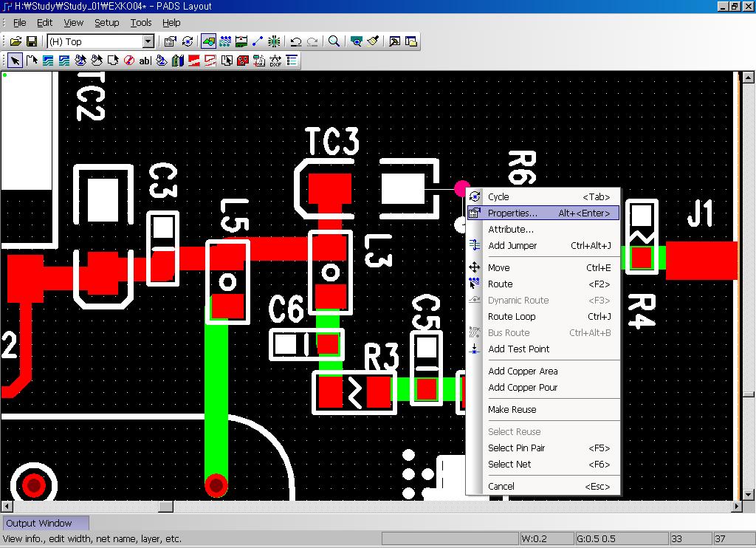
Task: Choose Route from the context menu
Action: click(x=543, y=284)
